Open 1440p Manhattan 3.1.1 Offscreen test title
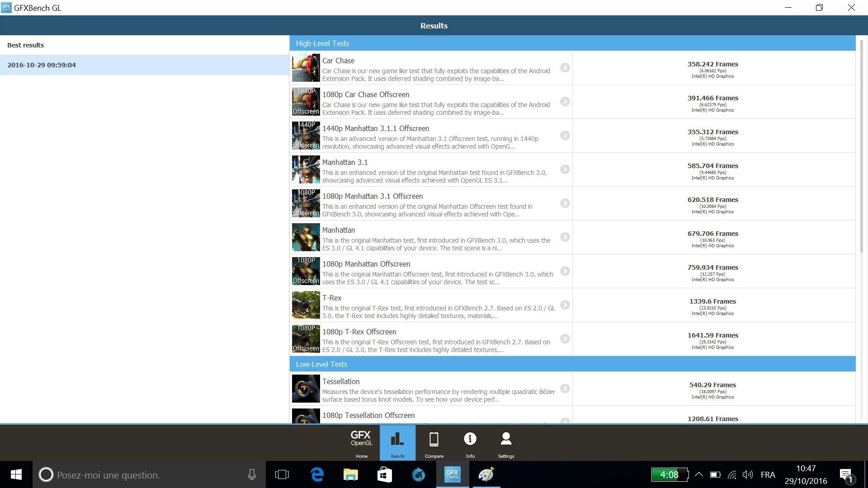 click(x=375, y=129)
